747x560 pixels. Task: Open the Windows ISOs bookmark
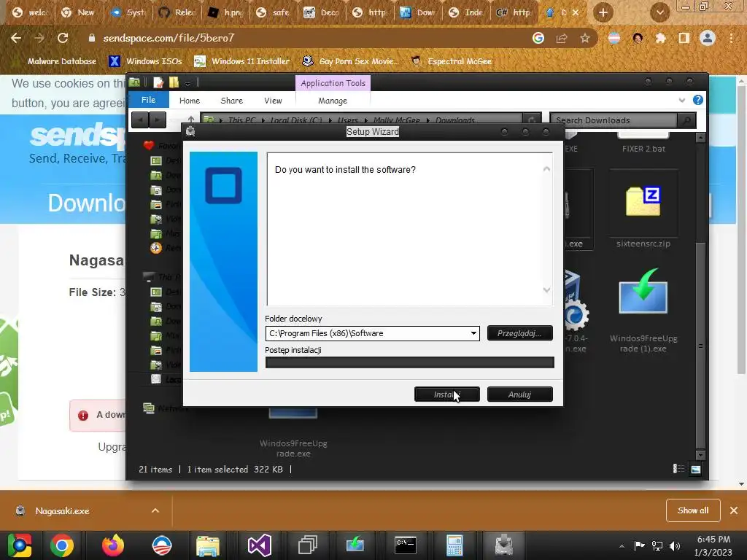pyautogui.click(x=145, y=61)
